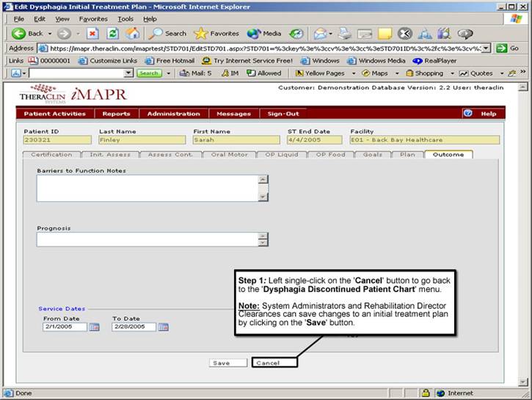Open the Yahoo search box dropdown

click(129, 73)
